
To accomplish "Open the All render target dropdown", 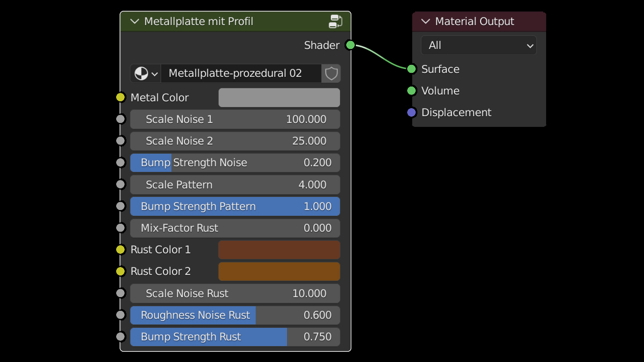I will point(478,46).
